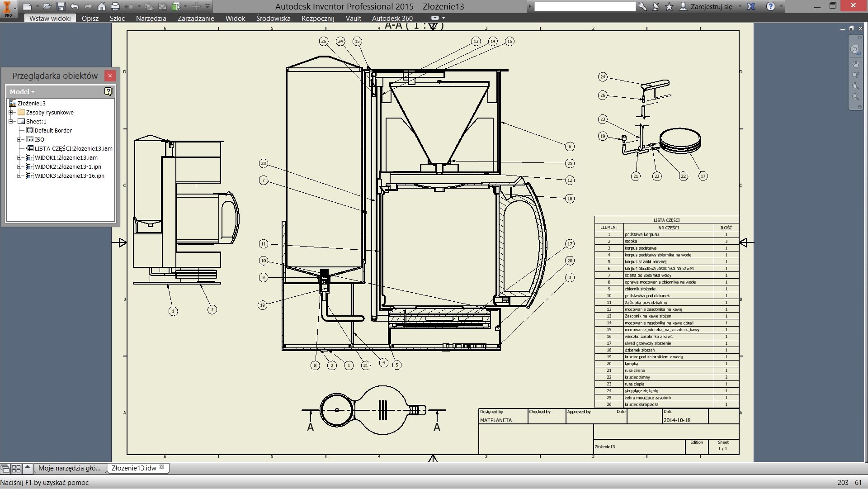Redo the last action
The image size is (868, 494).
pos(88,6)
